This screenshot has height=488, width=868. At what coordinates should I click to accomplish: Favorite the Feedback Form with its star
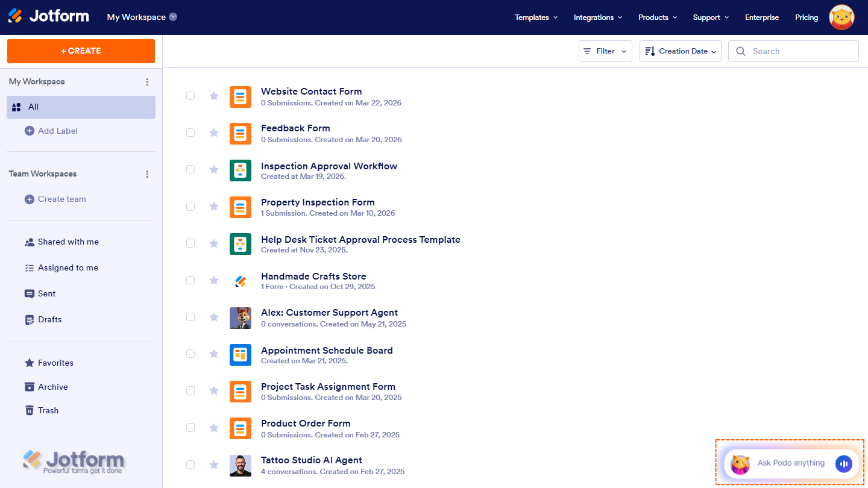coord(214,133)
